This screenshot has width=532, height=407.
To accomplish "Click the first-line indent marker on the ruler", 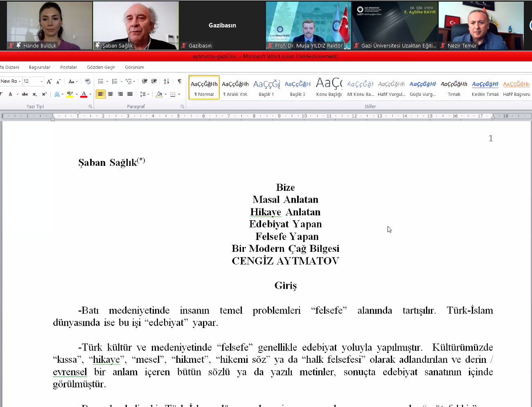I will click(78, 114).
